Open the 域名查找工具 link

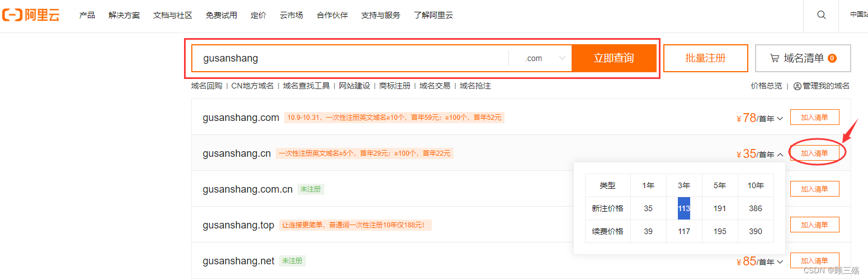[306, 86]
